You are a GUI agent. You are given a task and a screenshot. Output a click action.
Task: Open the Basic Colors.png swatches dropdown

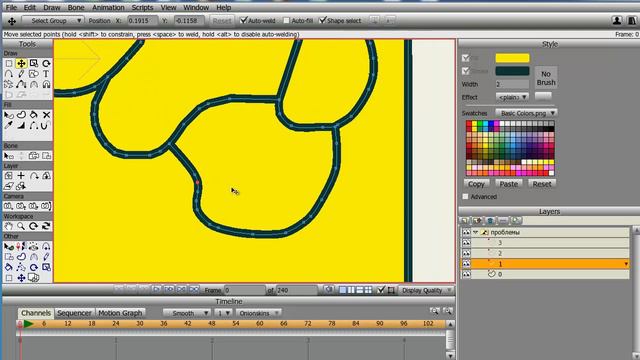(527, 113)
